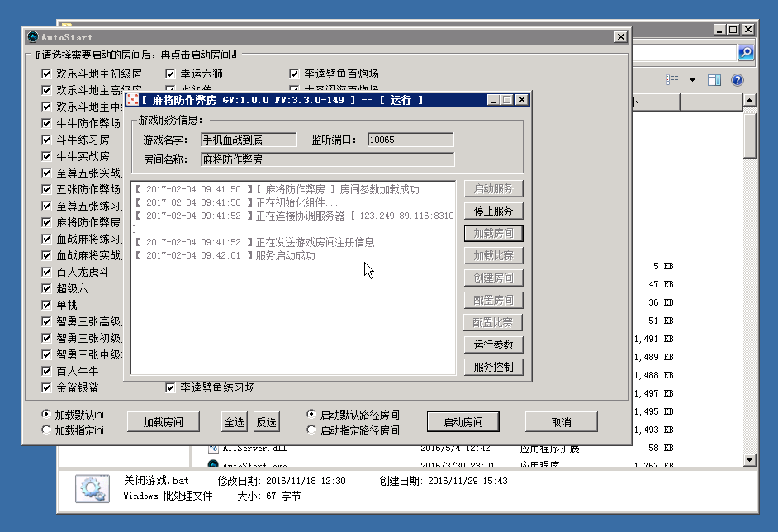Click the Explorer search input field
Viewport: 778px width, 532px height.
click(684, 53)
